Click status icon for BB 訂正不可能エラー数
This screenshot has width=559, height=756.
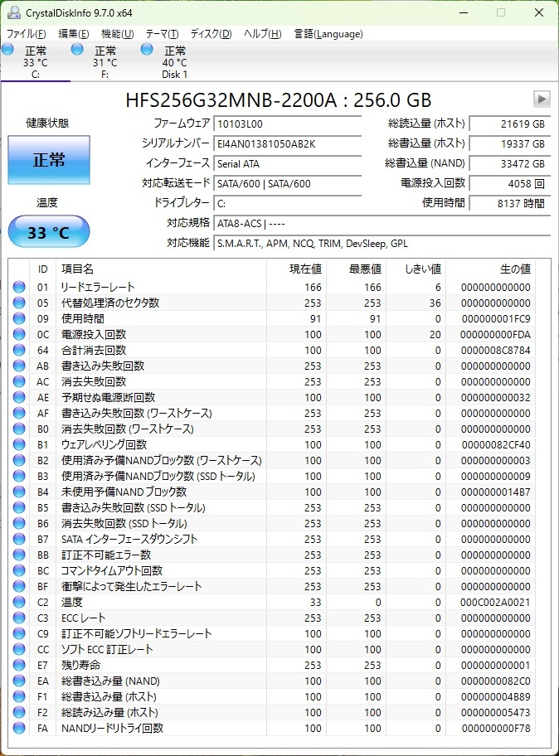tap(19, 555)
